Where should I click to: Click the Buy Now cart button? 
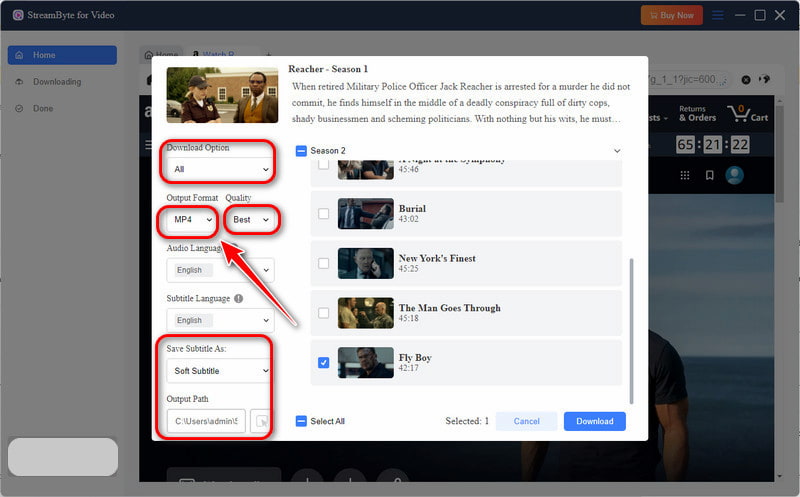coord(671,15)
